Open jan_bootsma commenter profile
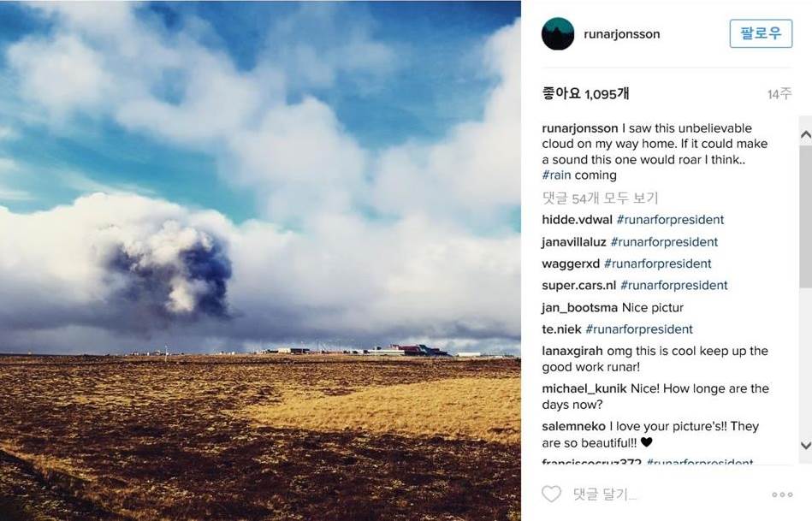This screenshot has height=521, width=812. coord(579,308)
